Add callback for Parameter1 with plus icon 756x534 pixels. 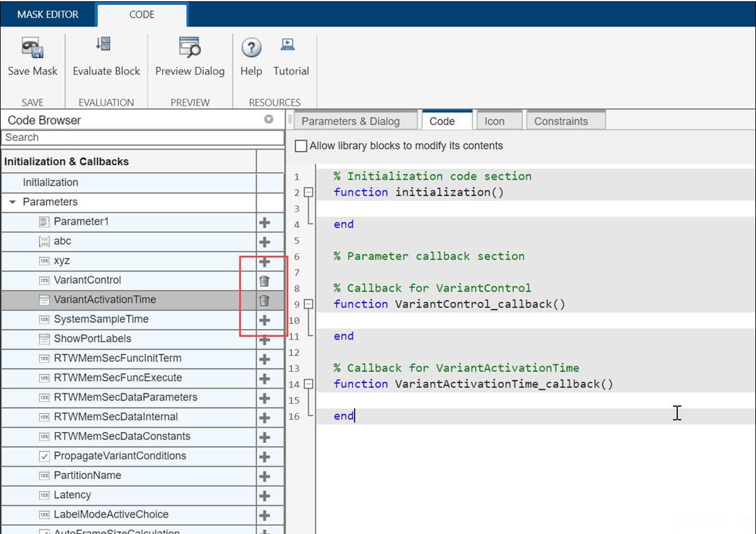[x=265, y=222]
